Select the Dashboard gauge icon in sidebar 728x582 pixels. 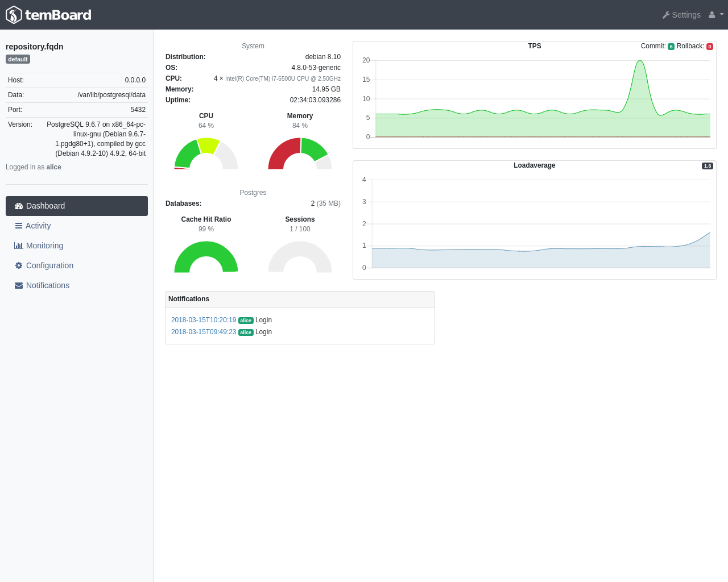coord(19,206)
